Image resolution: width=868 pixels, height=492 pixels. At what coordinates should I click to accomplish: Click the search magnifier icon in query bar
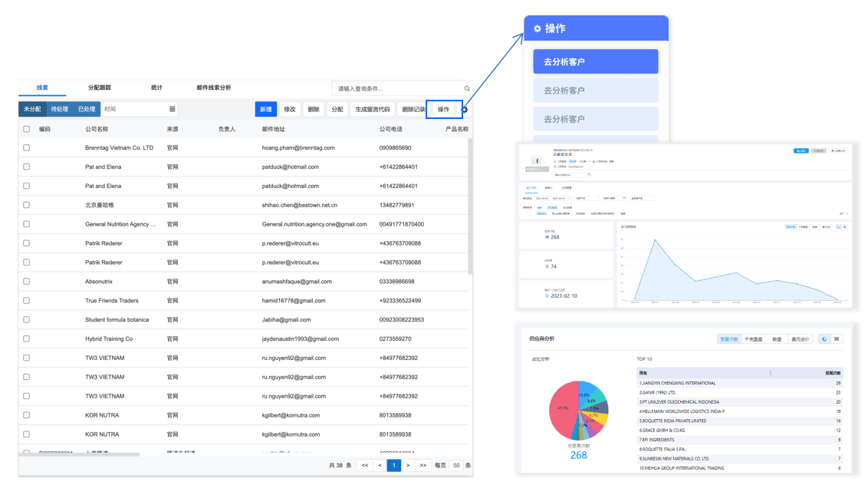(x=467, y=88)
